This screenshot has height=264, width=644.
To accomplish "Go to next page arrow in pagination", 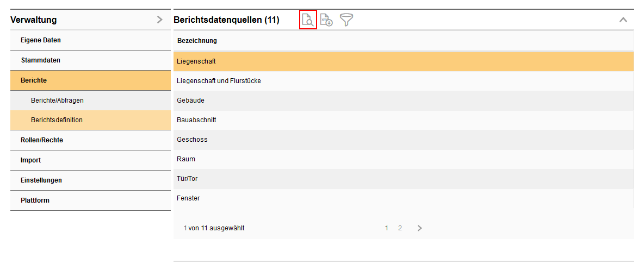I will click(x=419, y=228).
